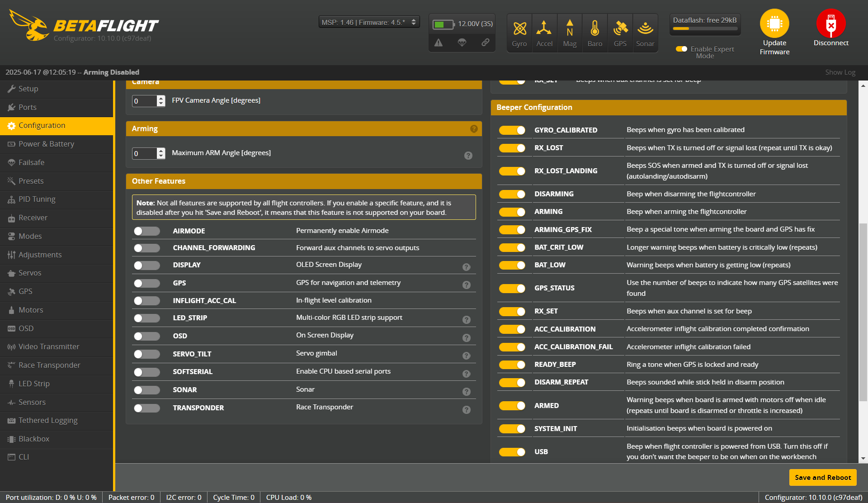Increase FPV Camera Angle with up arrow
Image resolution: width=868 pixels, height=503 pixels.
(x=161, y=98)
